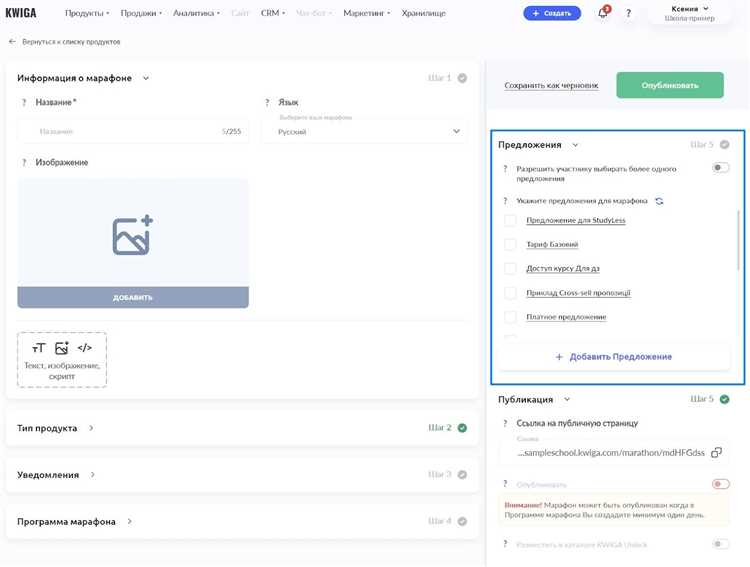Viewport: 750px width, 567px height.
Task: Click the add image placeholder icon
Action: pyautogui.click(x=132, y=235)
